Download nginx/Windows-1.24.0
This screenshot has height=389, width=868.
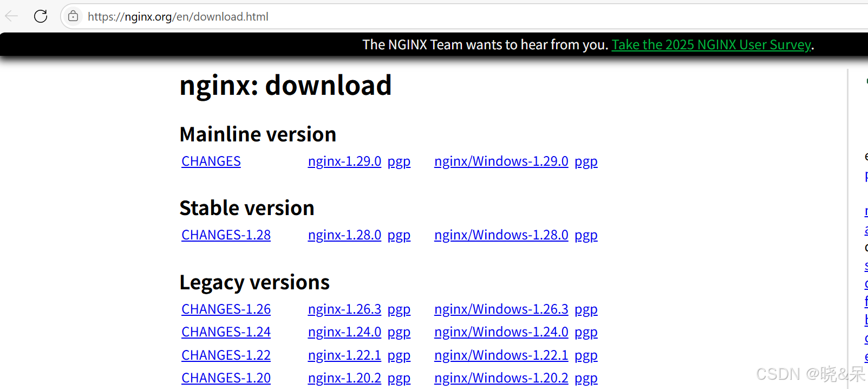(x=501, y=332)
